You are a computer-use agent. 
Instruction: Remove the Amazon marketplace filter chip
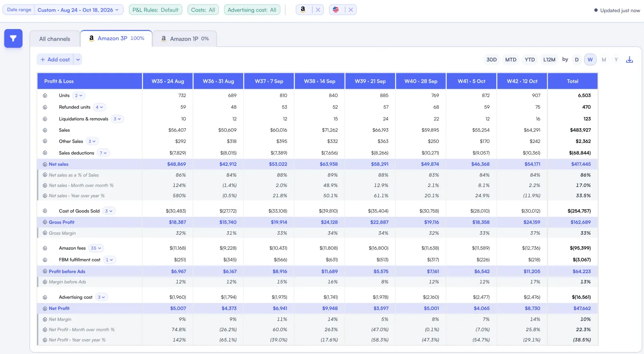click(318, 10)
